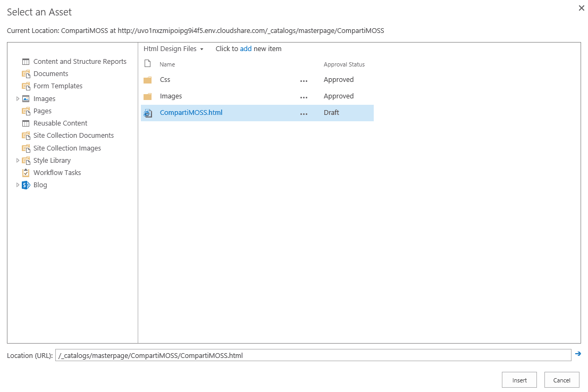
Task: Click the Content and Structure Reports list icon
Action: [x=26, y=62]
